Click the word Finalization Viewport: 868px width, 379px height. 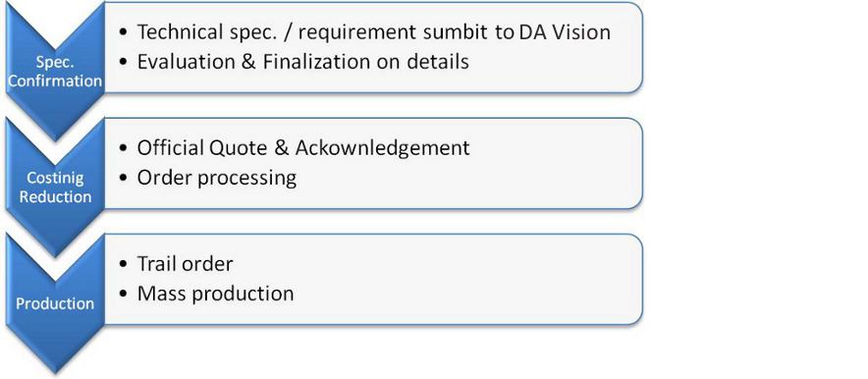coord(316,62)
